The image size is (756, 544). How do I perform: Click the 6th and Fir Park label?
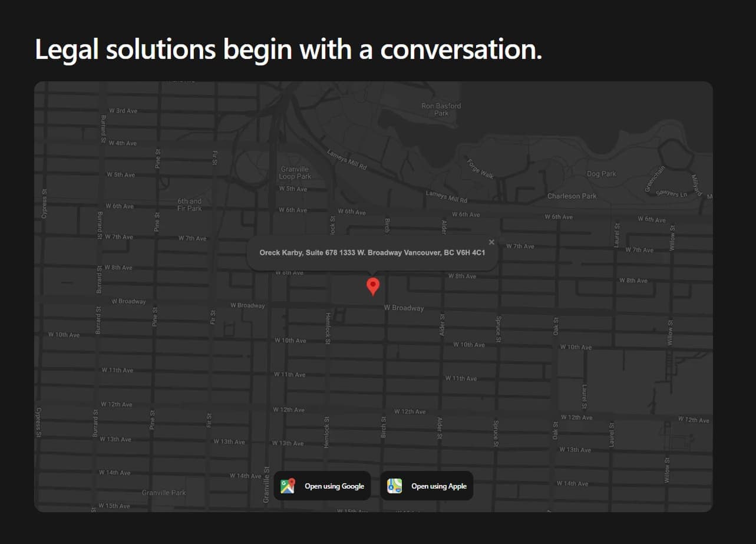point(190,205)
